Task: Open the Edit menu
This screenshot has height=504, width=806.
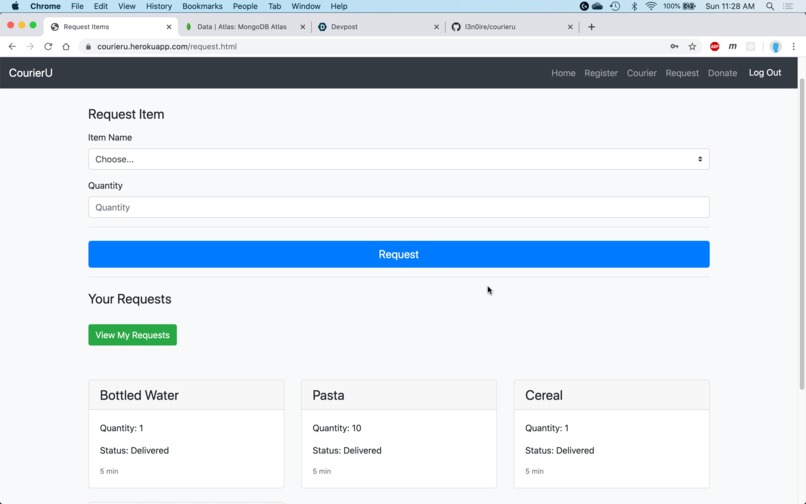Action: coord(100,6)
